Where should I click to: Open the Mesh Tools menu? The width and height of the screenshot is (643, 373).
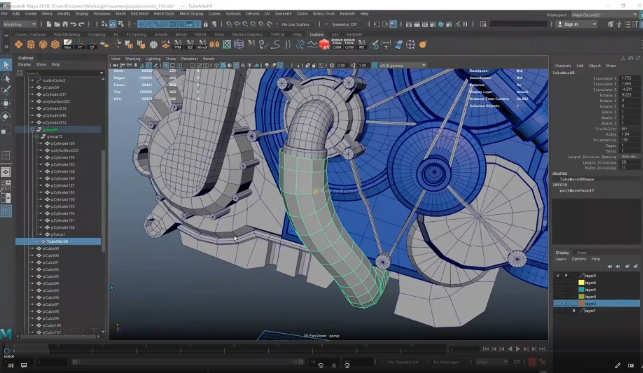[x=164, y=14]
